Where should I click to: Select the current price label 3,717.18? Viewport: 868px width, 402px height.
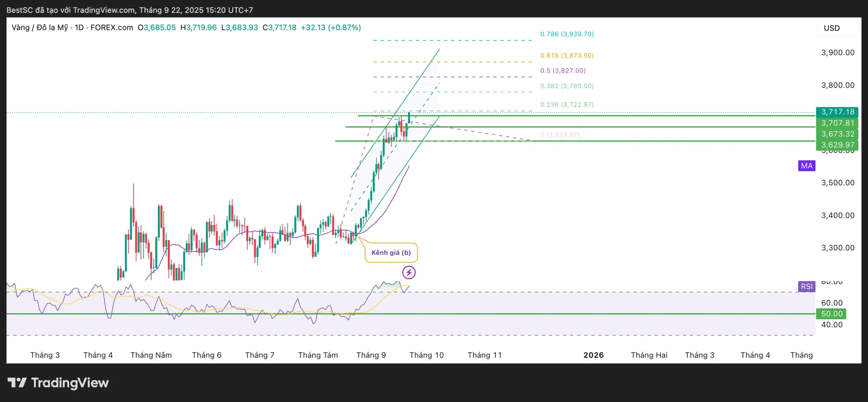pos(837,112)
